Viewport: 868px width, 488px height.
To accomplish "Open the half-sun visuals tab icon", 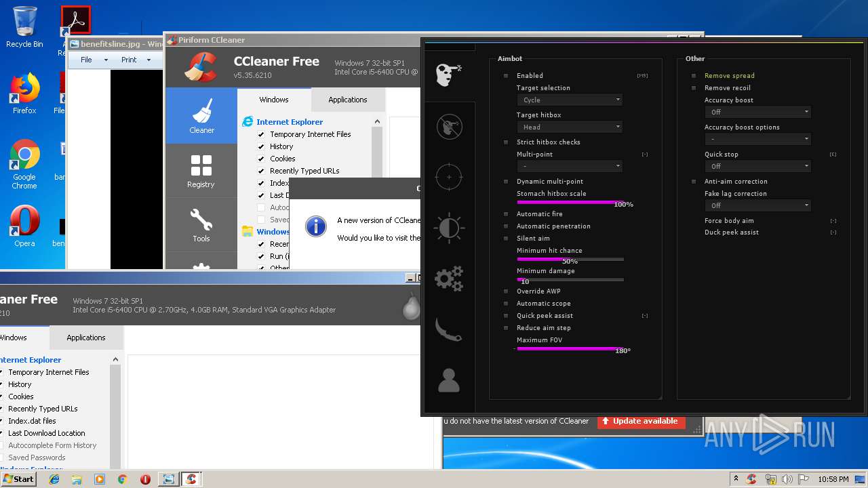I will (449, 228).
